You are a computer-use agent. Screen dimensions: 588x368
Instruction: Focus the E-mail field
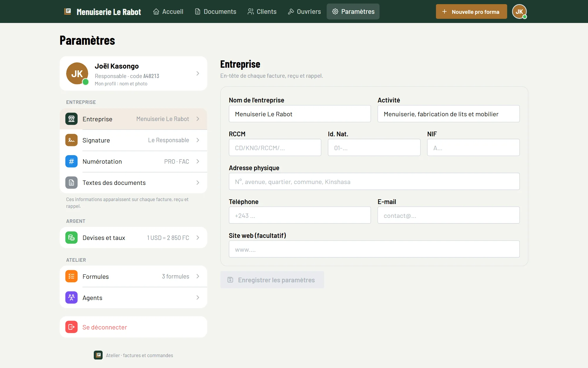pyautogui.click(x=449, y=216)
